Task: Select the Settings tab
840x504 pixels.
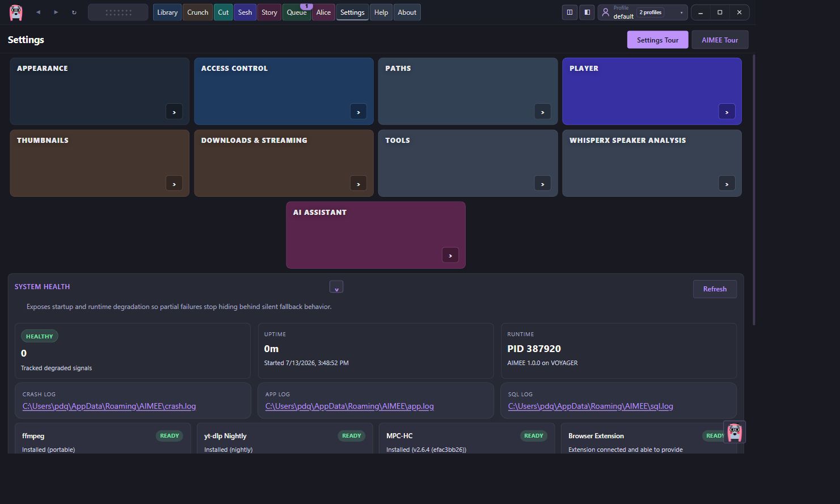Action: tap(352, 12)
